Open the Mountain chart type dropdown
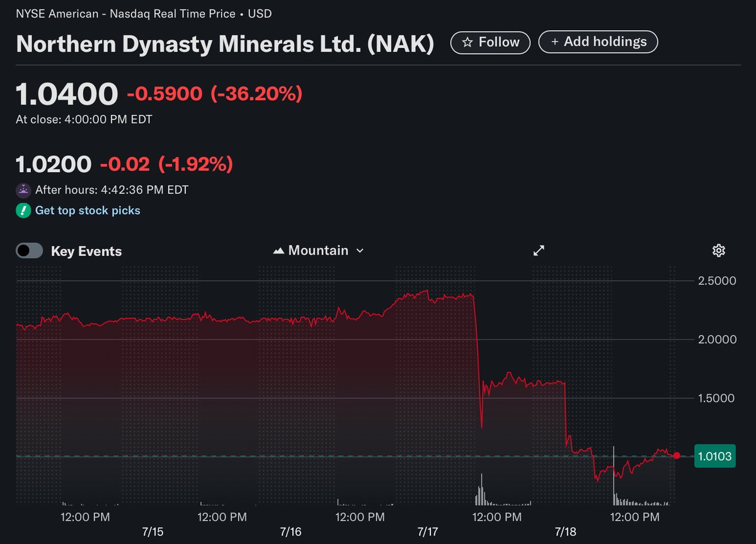This screenshot has width=756, height=544. (319, 251)
